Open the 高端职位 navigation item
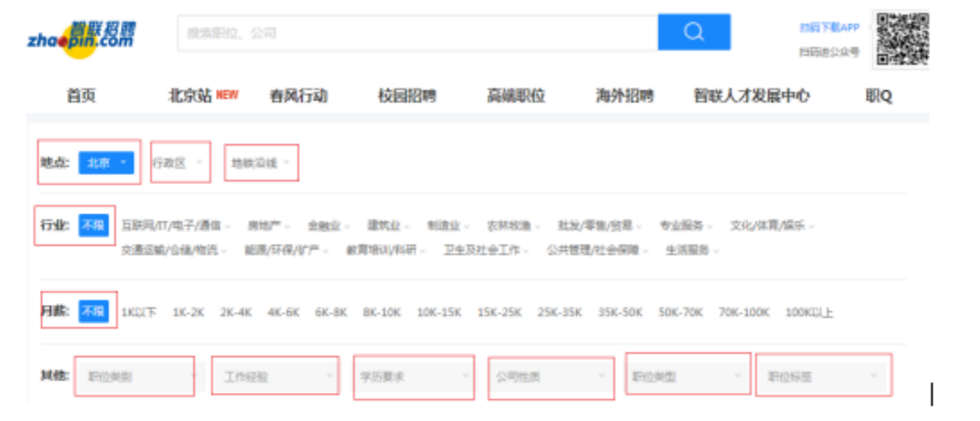The height and width of the screenshot is (421, 980). tap(516, 96)
